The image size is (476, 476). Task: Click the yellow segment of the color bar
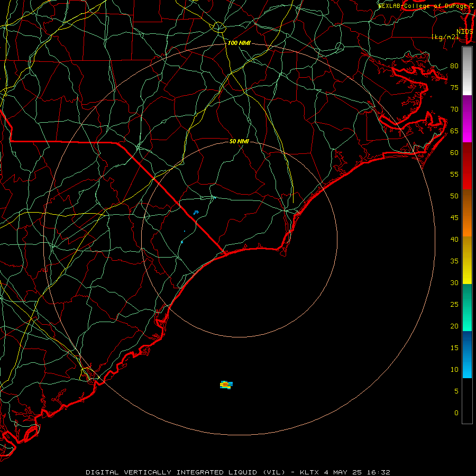click(467, 260)
